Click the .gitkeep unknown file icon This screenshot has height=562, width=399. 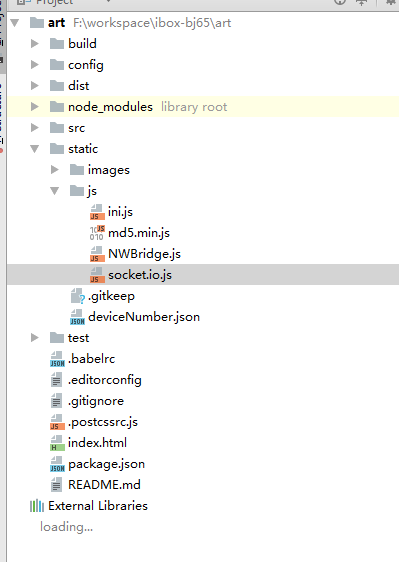click(78, 296)
